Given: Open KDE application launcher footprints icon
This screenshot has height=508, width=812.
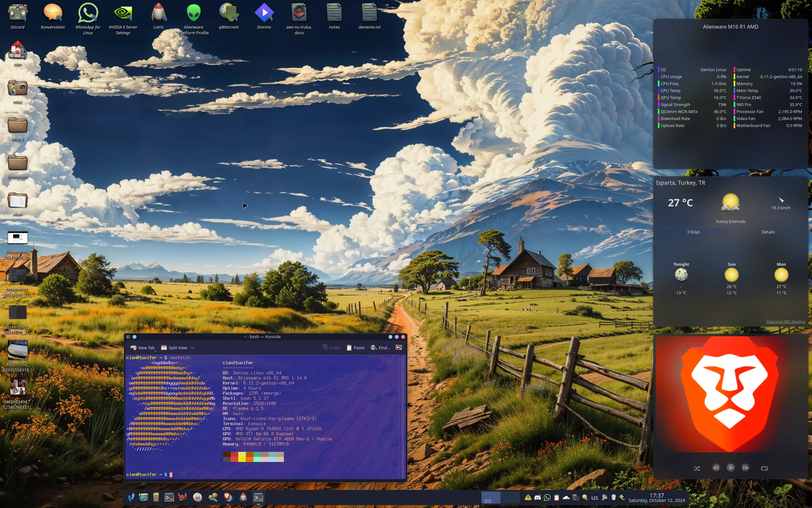Looking at the screenshot, I should (x=131, y=497).
